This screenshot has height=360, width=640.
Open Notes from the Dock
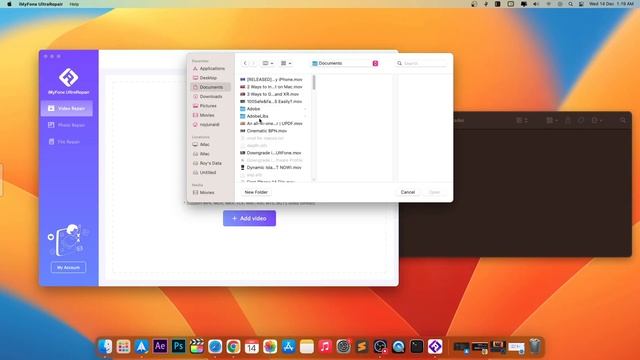(307, 347)
